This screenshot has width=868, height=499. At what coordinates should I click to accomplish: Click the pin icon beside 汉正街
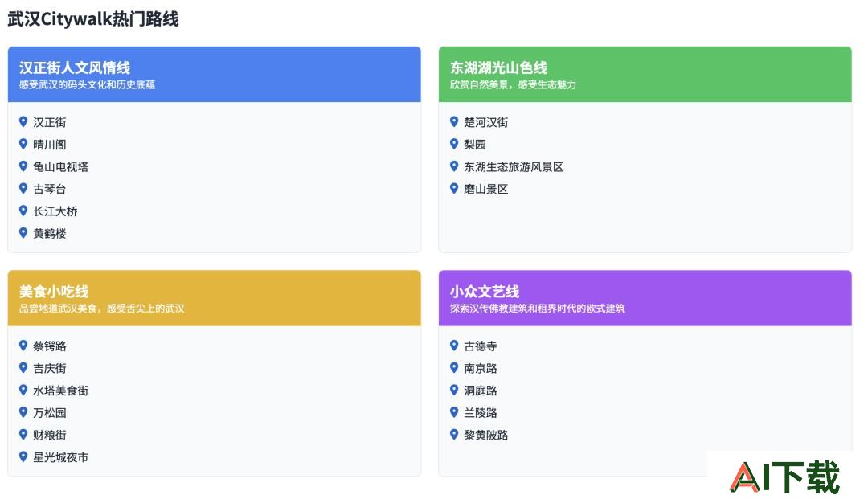(23, 121)
